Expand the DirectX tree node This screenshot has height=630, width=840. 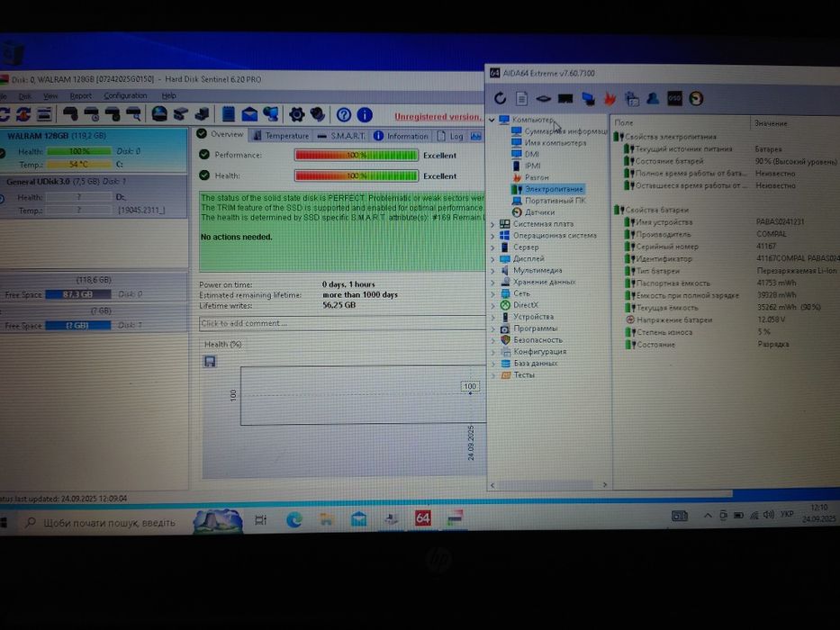click(x=492, y=305)
